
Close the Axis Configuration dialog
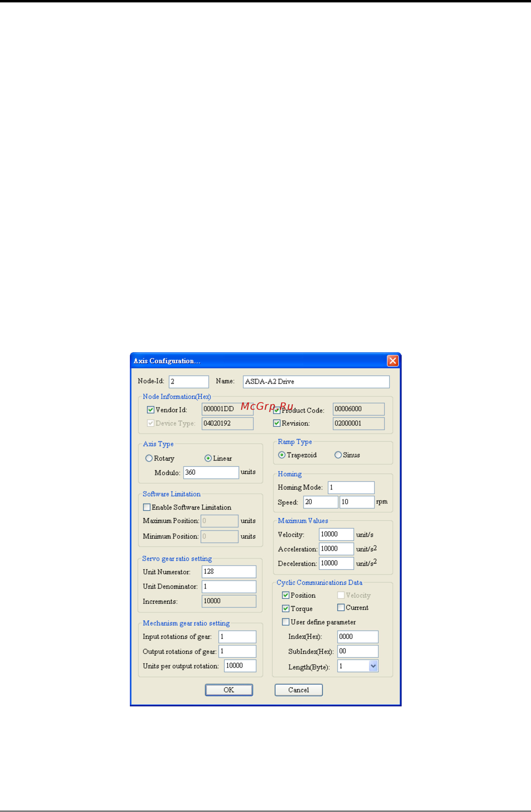(392, 361)
